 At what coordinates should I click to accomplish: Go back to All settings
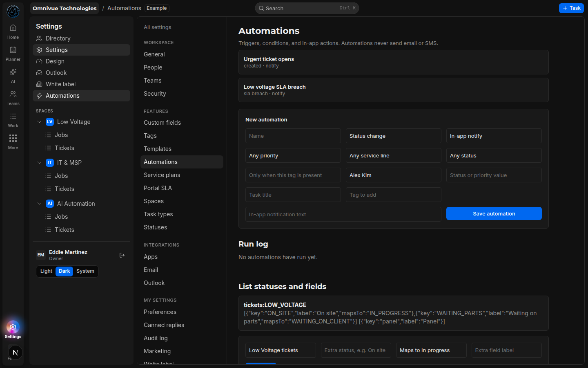coord(158,27)
